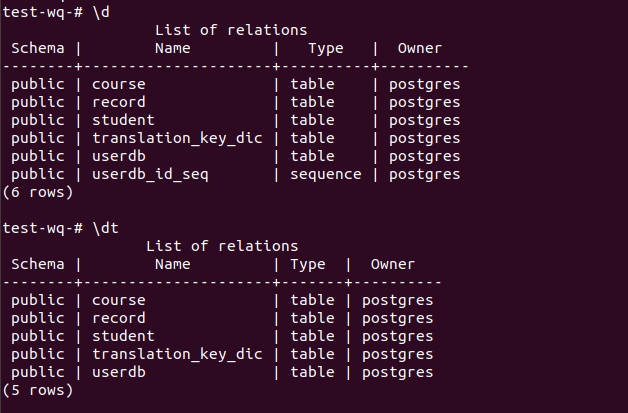Click the 'Name' header in the second table
Image resolution: width=628 pixels, height=413 pixels.
[x=173, y=264]
